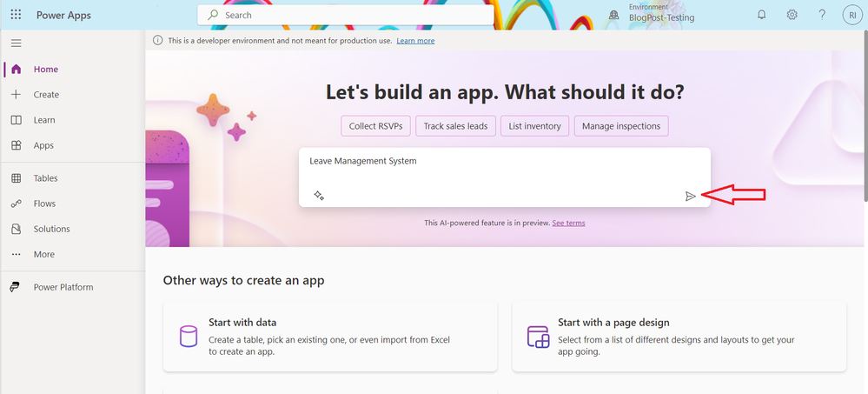Click the Start with a page design icon
This screenshot has width=868, height=394.
[538, 337]
